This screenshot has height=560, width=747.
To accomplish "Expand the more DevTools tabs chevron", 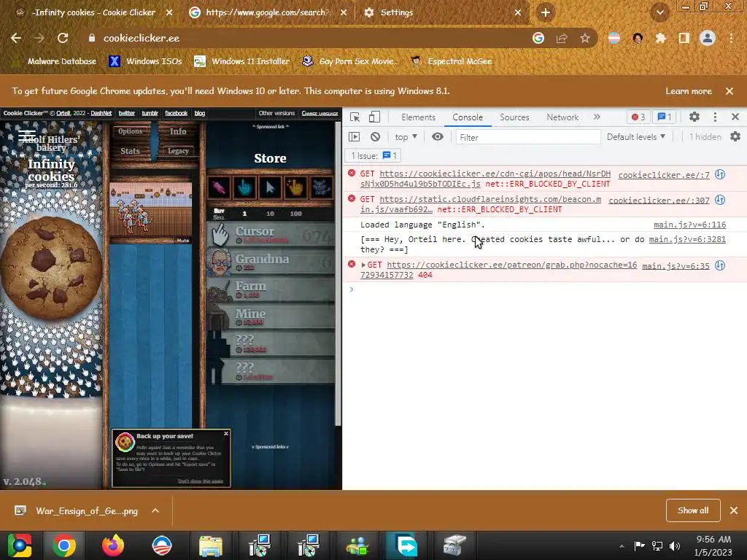I will pos(597,117).
